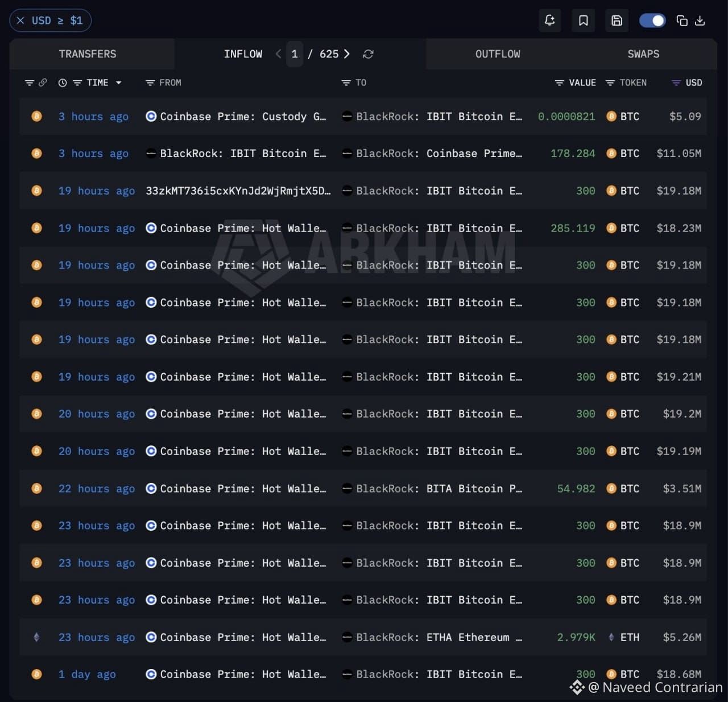Remove the USD ≥ $1 filter with the X
Viewport: 728px width, 702px height.
point(20,20)
